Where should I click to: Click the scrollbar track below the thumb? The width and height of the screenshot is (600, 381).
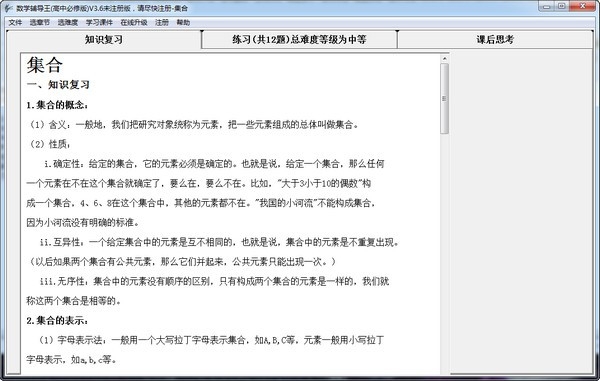(x=444, y=252)
